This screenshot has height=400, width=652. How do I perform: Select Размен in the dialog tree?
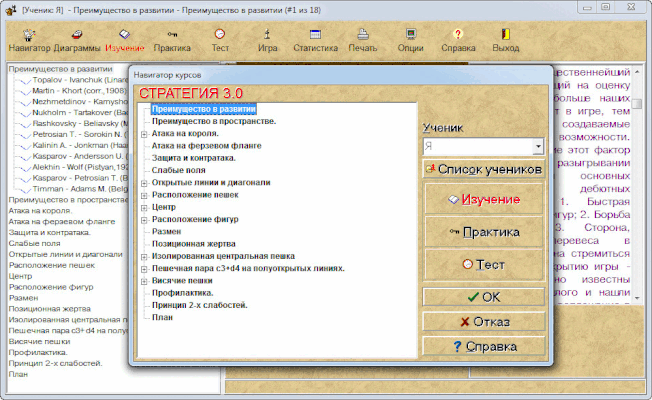coord(166,232)
